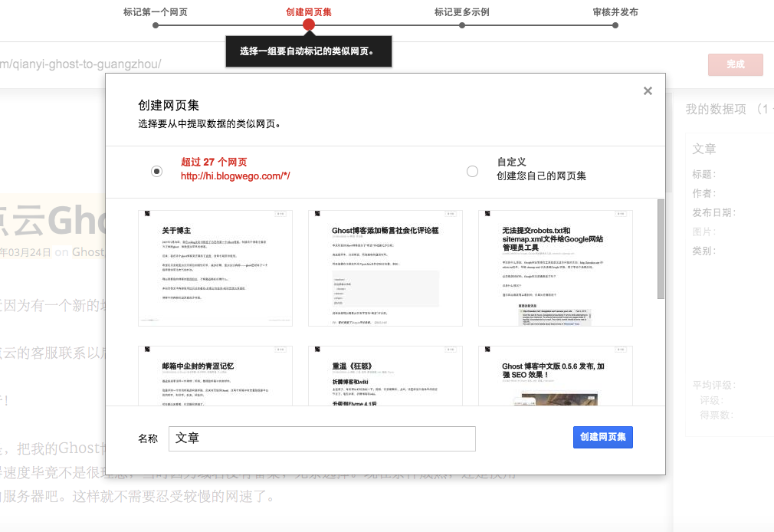Screen dimensions: 774x532
Task: Click the 得票数: data item
Action: click(717, 415)
